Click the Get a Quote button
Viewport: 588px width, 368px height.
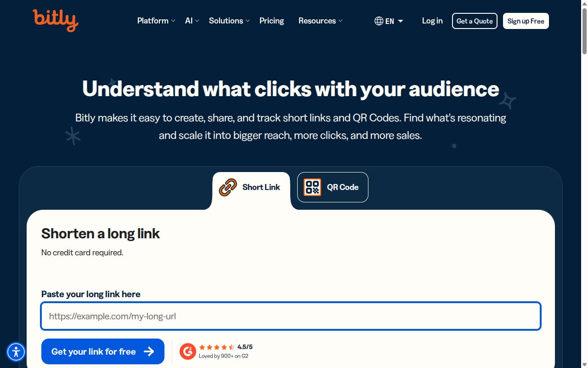coord(475,21)
